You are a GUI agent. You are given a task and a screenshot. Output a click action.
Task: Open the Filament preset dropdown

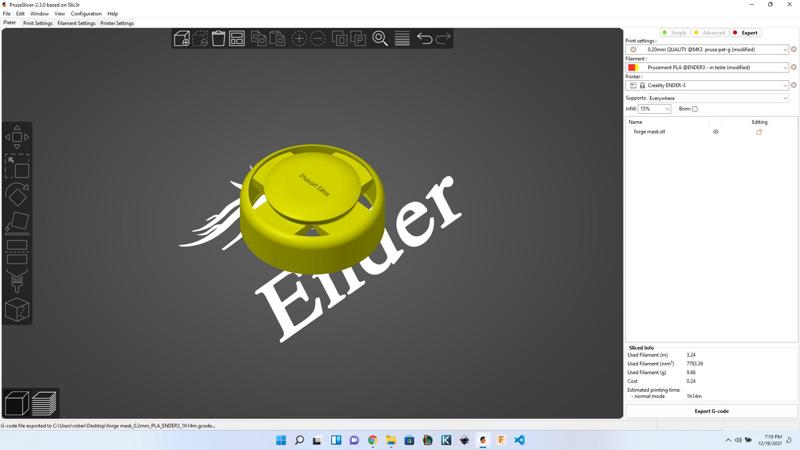click(707, 67)
